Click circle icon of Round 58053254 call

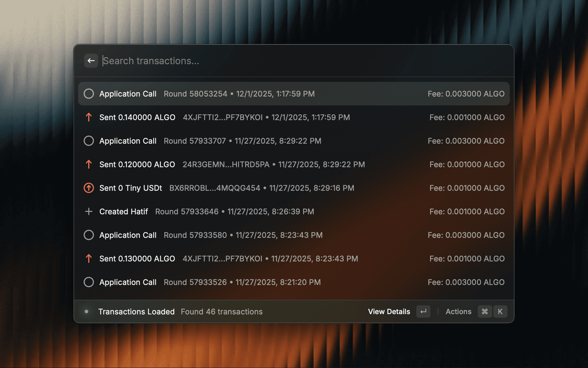(88, 94)
